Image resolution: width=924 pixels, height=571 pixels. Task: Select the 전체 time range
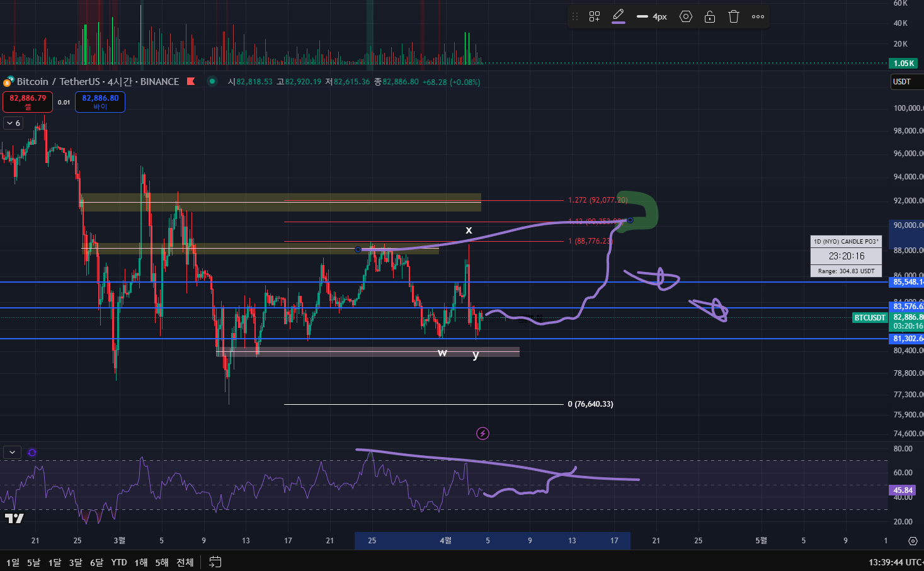[x=185, y=562]
